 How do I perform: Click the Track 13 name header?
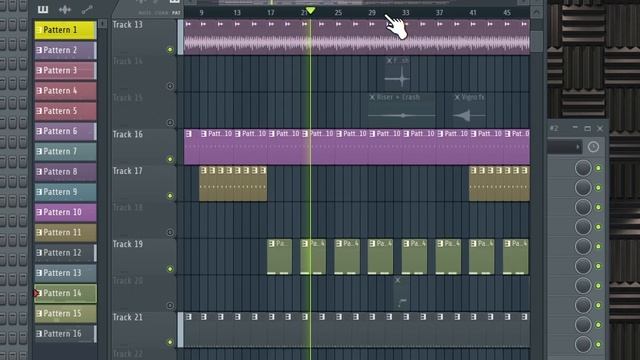(127, 24)
